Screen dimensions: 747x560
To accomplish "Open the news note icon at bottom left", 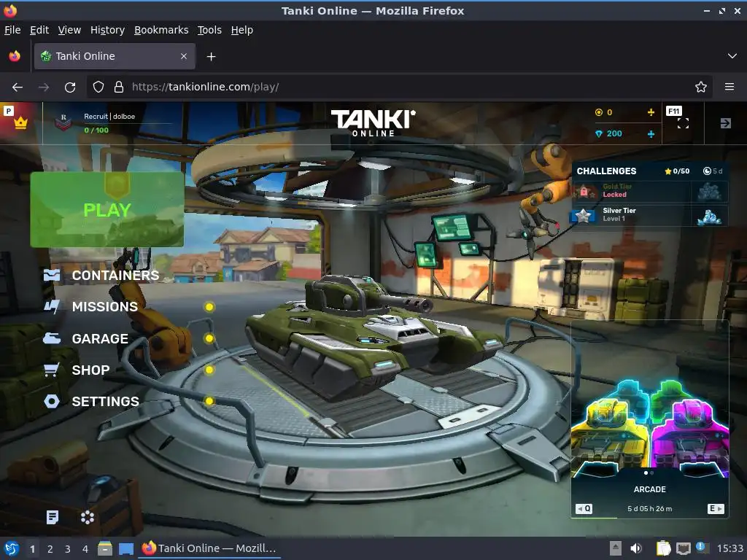I will [x=53, y=517].
